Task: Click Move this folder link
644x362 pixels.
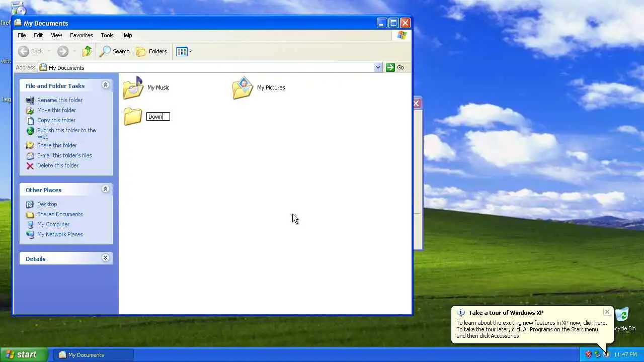Action: tap(56, 110)
